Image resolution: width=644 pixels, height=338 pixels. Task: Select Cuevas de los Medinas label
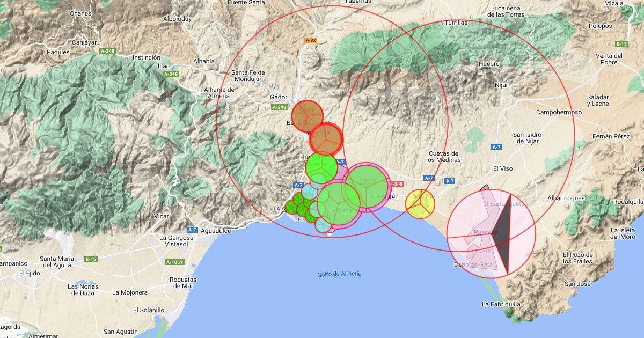click(x=443, y=157)
